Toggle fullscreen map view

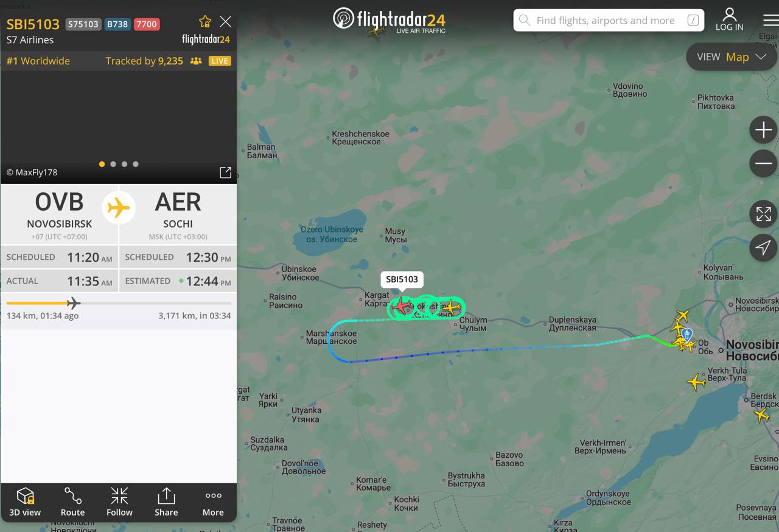763,214
